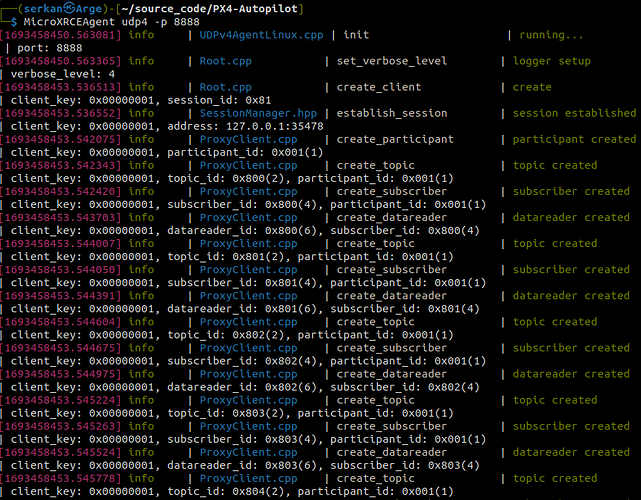Screen dimensions: 641x500
Task: Click 'datareader_id: 0x803(6)' value
Action: (242, 466)
